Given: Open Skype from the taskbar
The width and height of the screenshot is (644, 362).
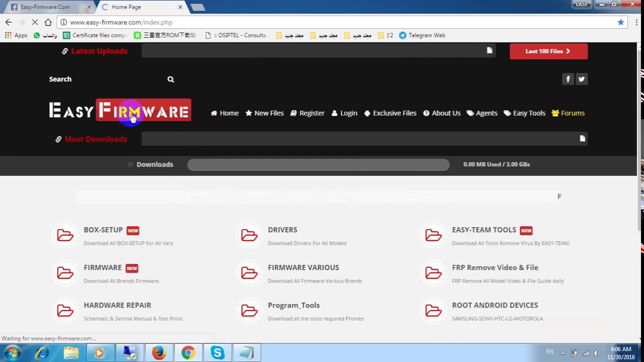Looking at the screenshot, I should (x=217, y=353).
